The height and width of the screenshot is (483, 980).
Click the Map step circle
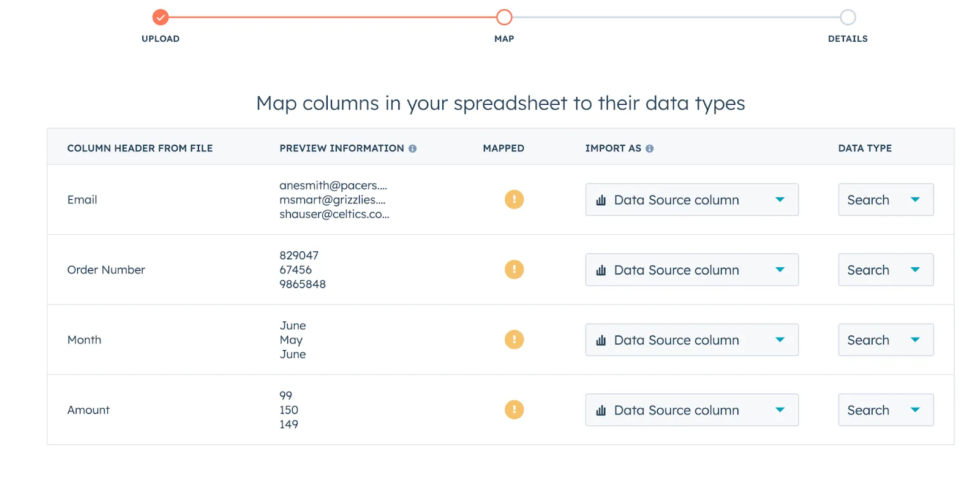[x=504, y=17]
